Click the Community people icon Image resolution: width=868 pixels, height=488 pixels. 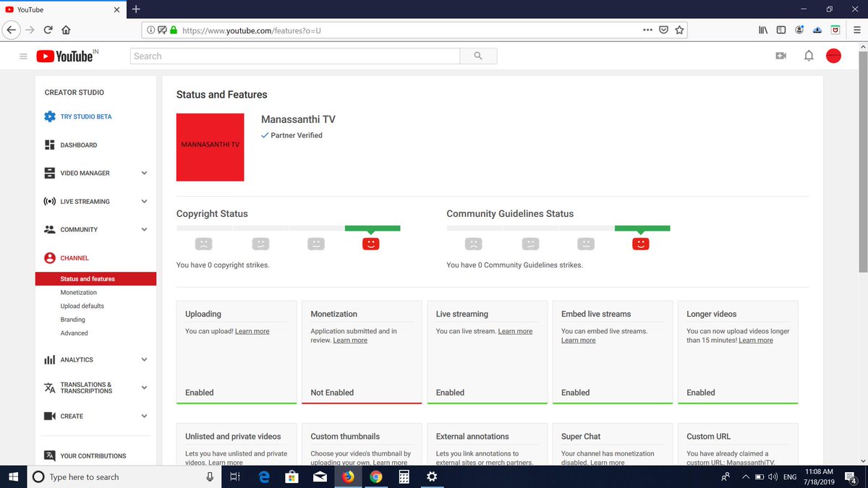tap(49, 229)
